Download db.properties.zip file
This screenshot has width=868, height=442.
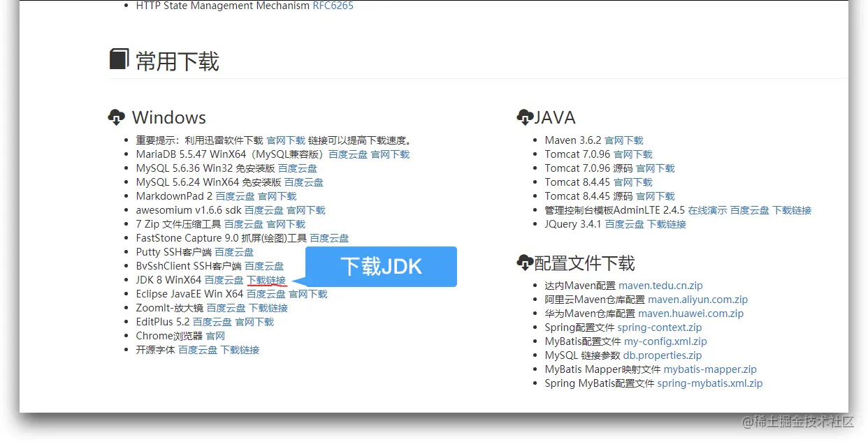click(x=663, y=355)
